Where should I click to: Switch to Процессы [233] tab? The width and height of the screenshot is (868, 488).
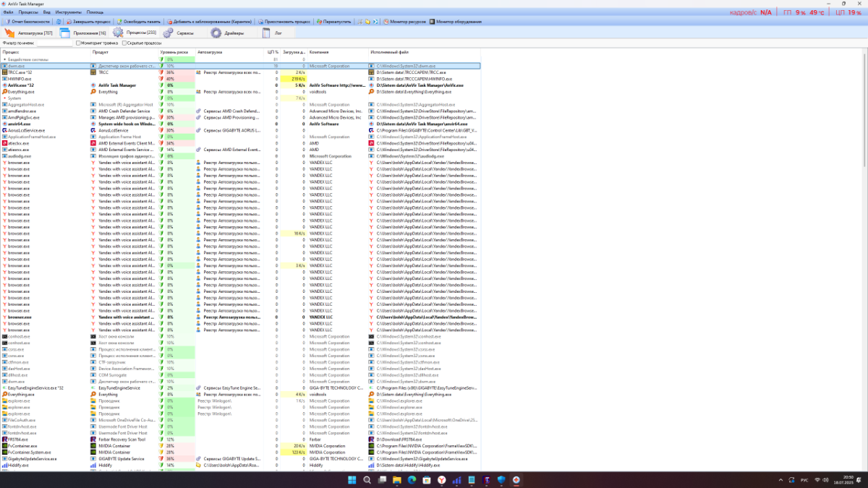(x=135, y=33)
